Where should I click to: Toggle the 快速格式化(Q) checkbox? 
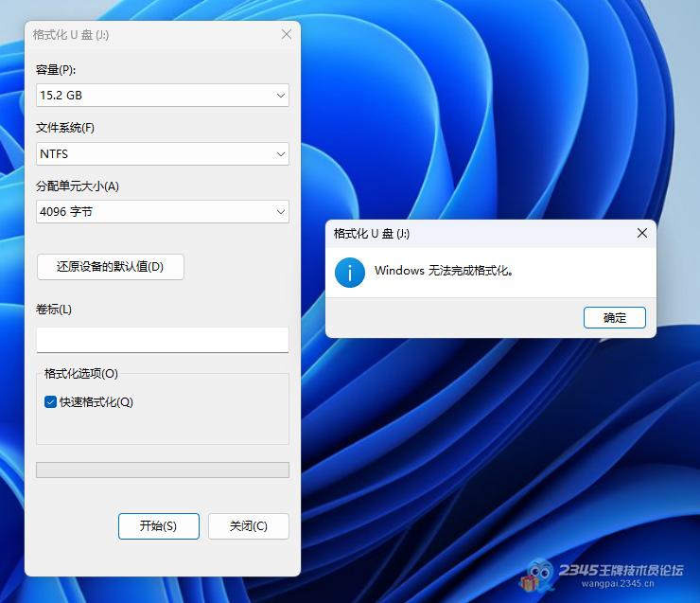click(x=50, y=402)
